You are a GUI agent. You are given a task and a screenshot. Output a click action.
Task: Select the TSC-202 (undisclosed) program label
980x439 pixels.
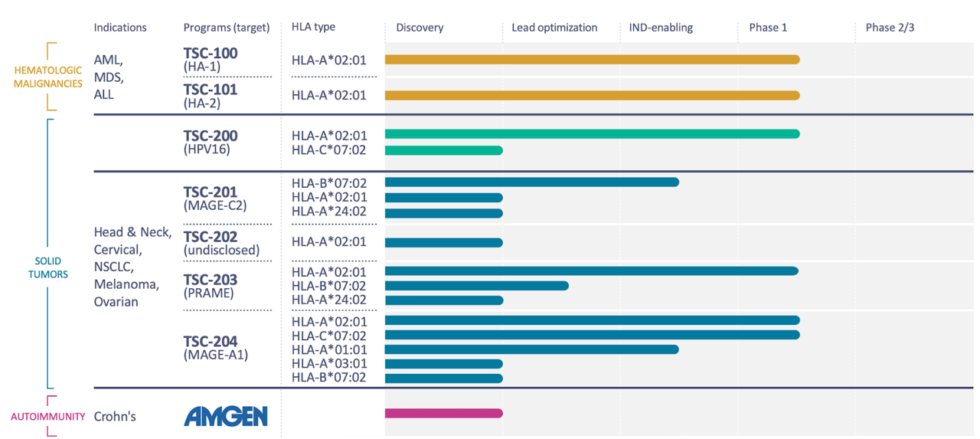pyautogui.click(x=221, y=243)
